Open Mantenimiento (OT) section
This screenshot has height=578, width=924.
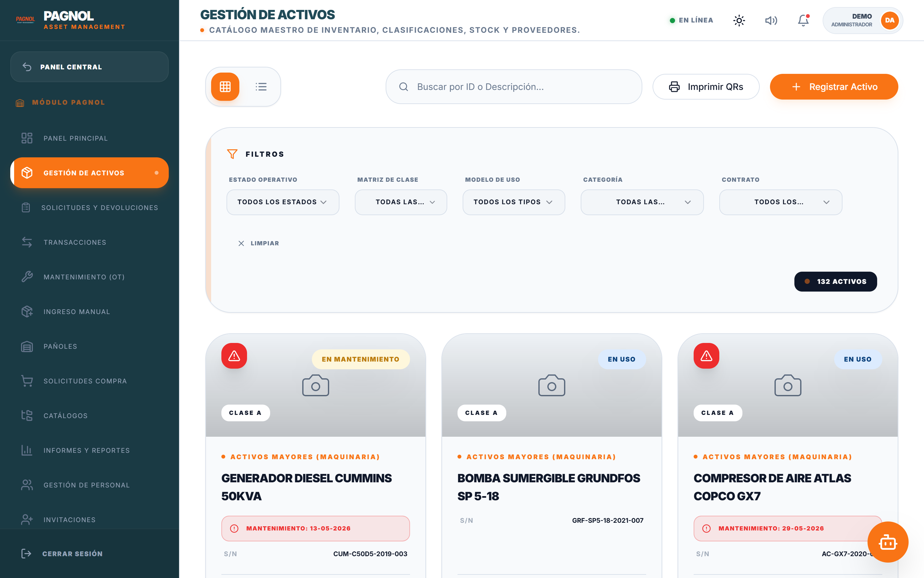pos(89,277)
